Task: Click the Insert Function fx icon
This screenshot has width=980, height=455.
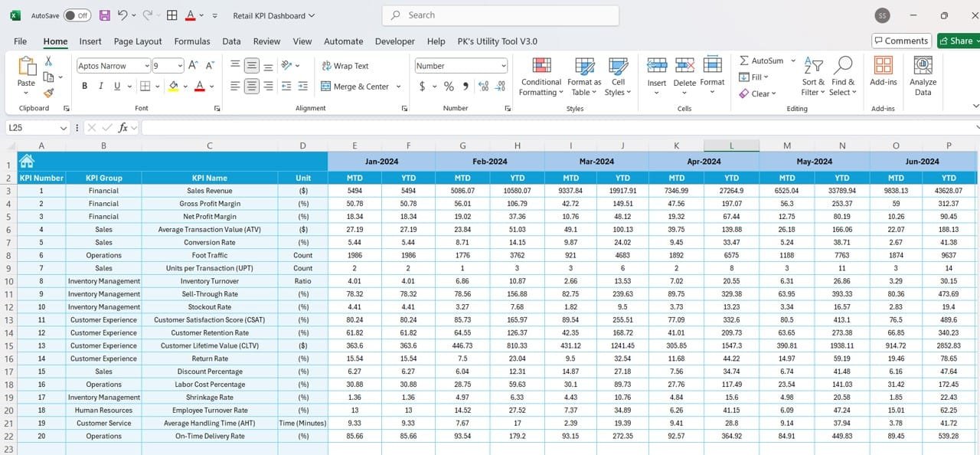Action: (x=123, y=128)
